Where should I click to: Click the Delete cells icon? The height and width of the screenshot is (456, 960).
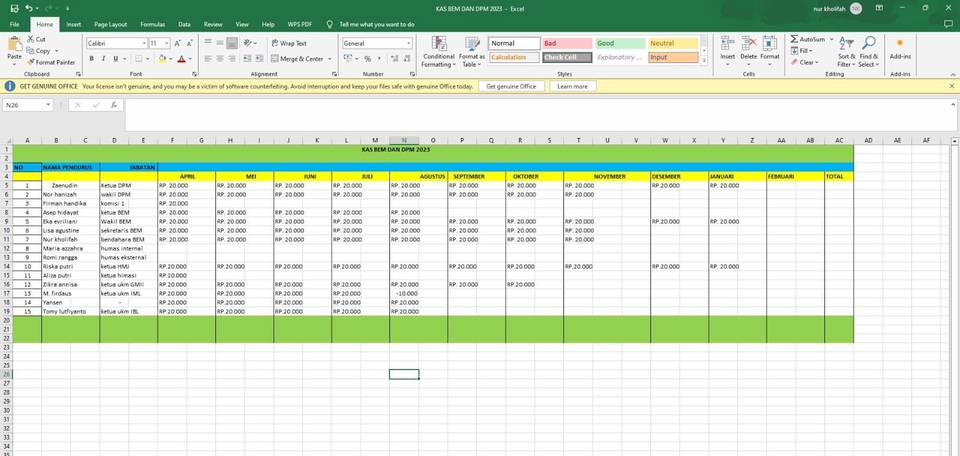[x=749, y=43]
